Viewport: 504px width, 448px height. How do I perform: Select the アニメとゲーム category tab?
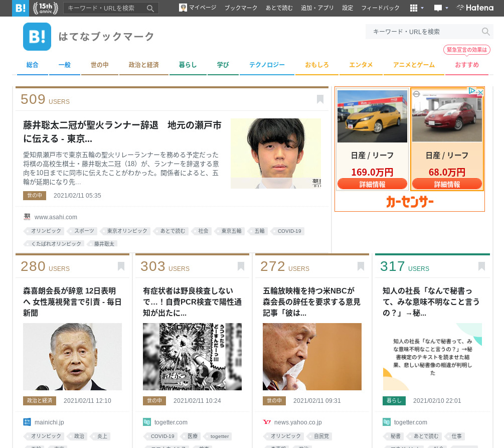414,65
